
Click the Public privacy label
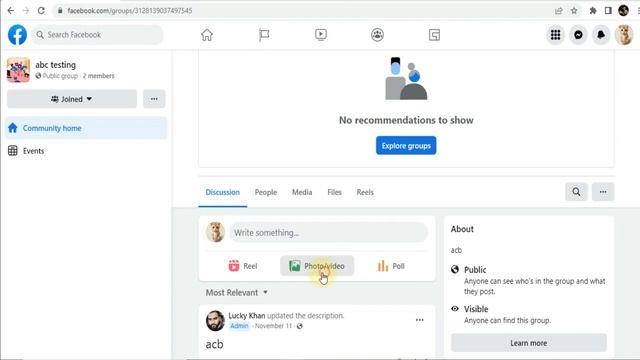tap(475, 270)
